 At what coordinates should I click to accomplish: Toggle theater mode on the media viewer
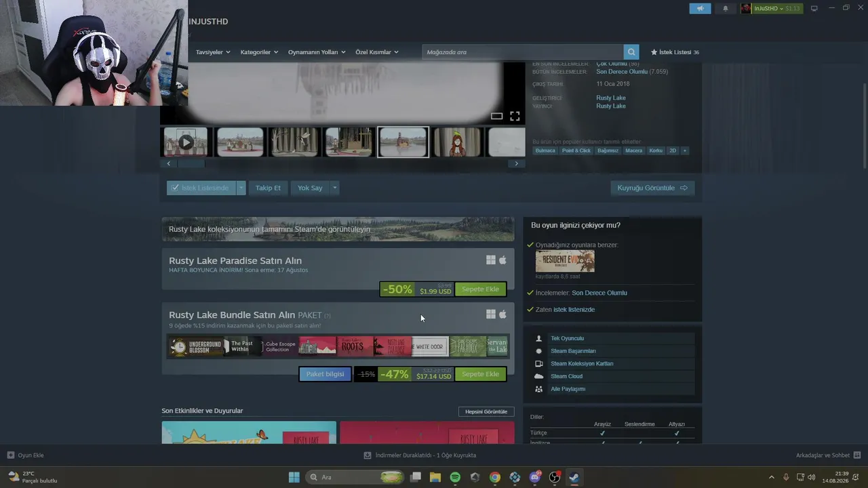click(x=497, y=116)
